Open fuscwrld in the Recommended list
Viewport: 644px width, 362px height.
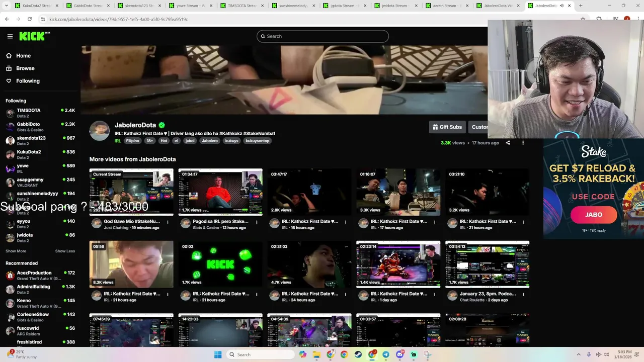(x=40, y=331)
